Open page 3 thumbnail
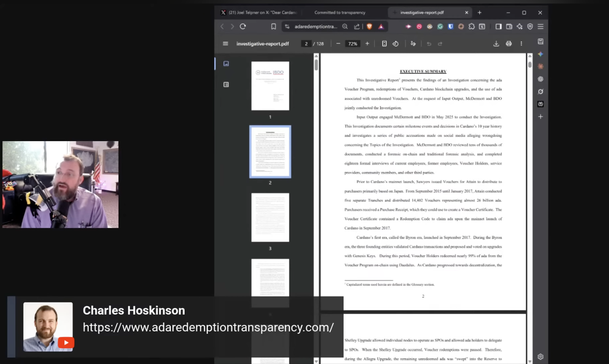The width and height of the screenshot is (609, 364). coord(270,217)
